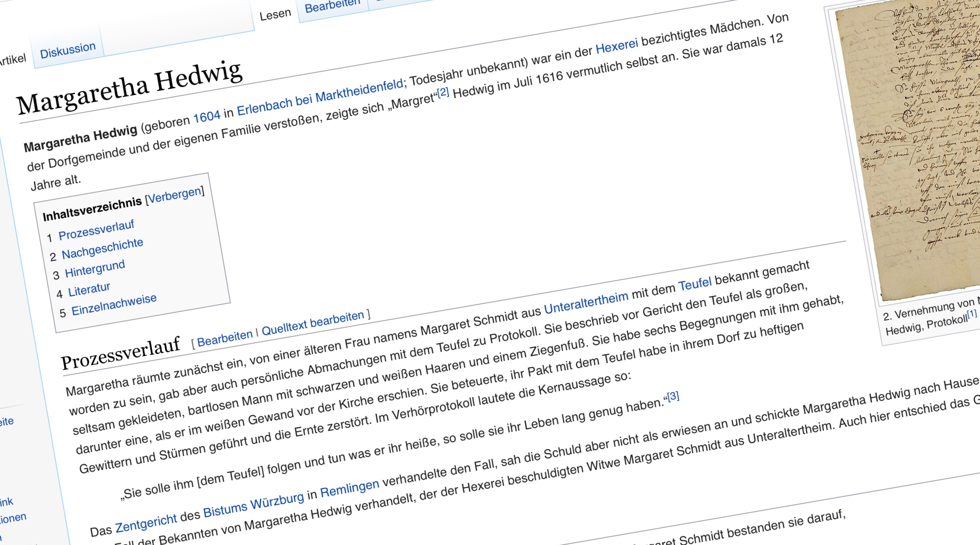This screenshot has height=545, width=980.
Task: Click footnote reference [2]
Action: [443, 92]
